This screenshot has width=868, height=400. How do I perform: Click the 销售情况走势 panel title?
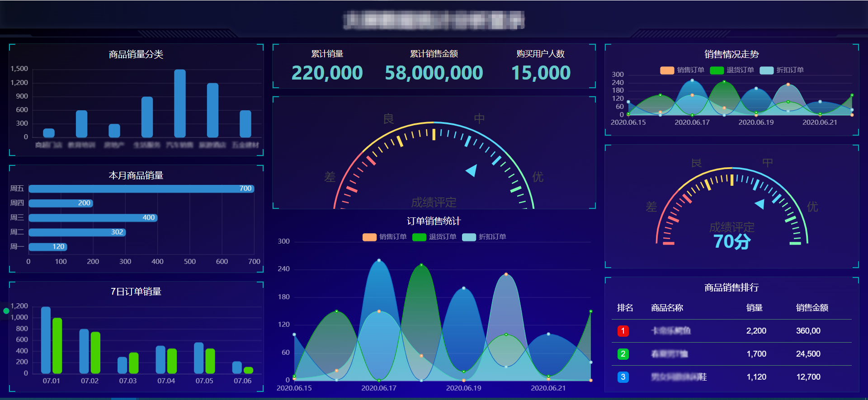(731, 54)
